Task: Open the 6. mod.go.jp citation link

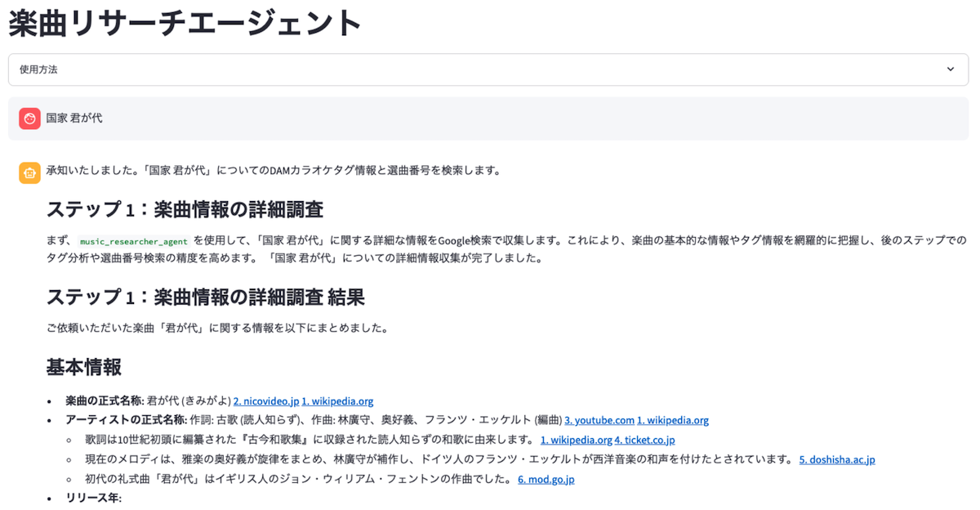Action: (546, 479)
